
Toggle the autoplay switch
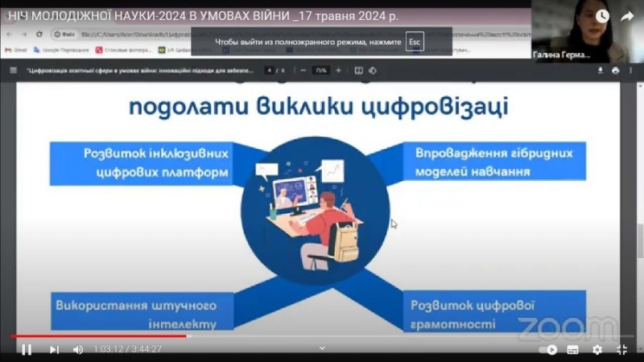pyautogui.click(x=548, y=350)
